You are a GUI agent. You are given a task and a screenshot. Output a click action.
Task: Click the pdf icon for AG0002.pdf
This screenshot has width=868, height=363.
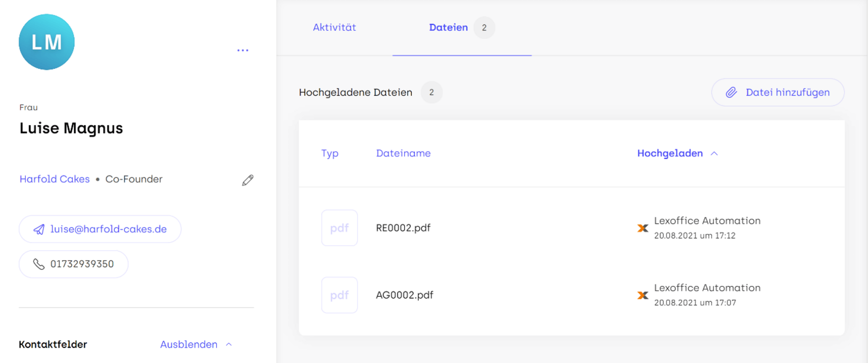point(339,295)
